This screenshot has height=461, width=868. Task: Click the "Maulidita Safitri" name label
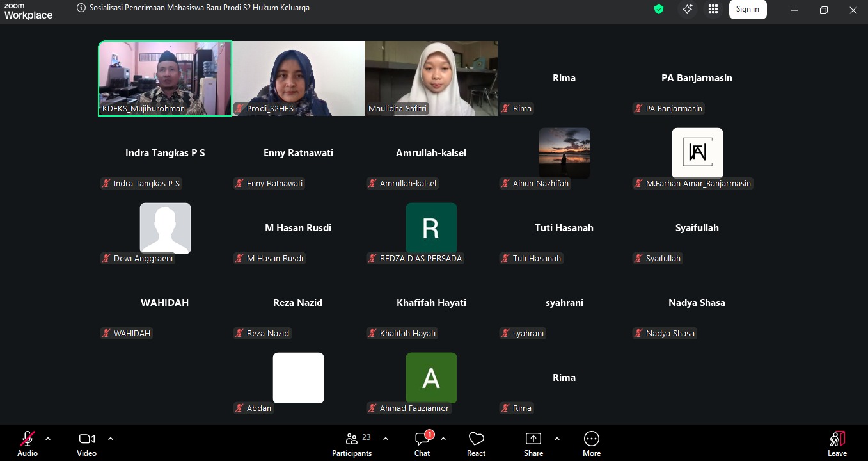tap(397, 109)
